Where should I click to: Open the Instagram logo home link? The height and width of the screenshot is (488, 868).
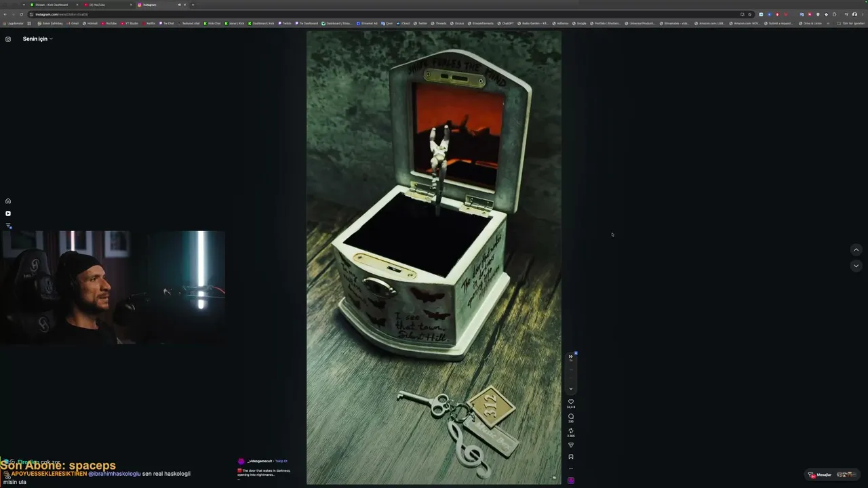pos(8,39)
